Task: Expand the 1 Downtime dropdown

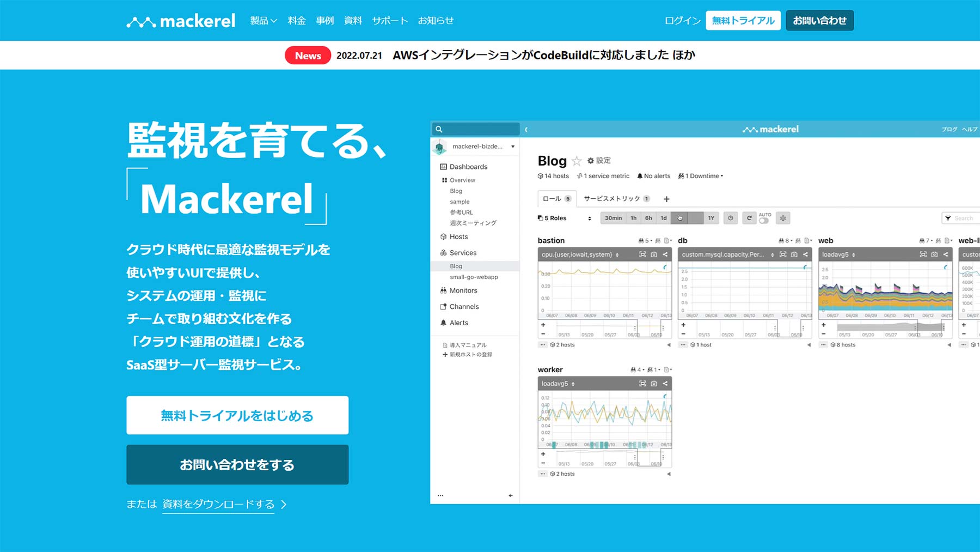Action: [x=701, y=176]
